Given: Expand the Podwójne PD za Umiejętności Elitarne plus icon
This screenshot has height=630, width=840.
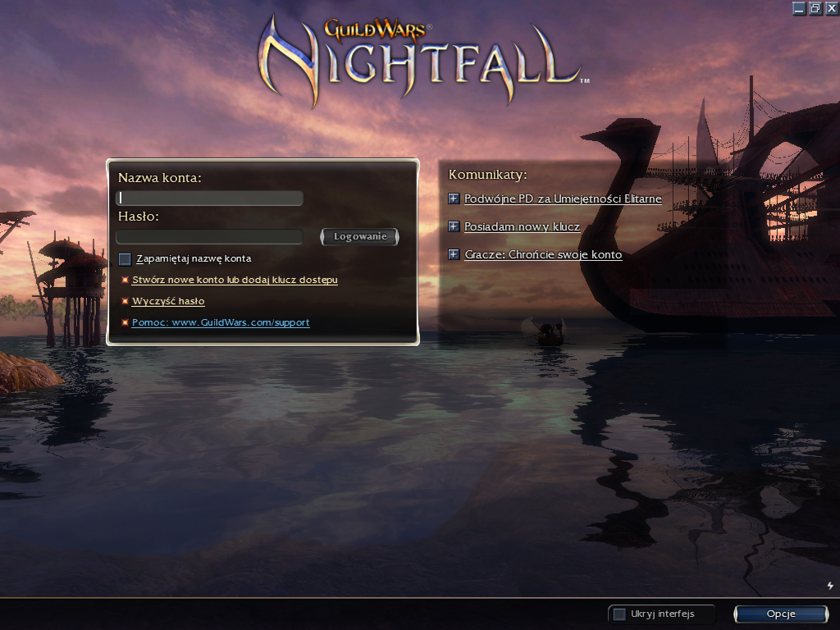Looking at the screenshot, I should (x=454, y=199).
